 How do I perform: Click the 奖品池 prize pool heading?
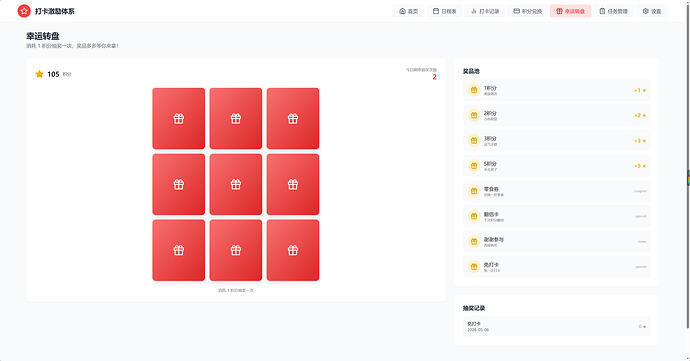471,71
